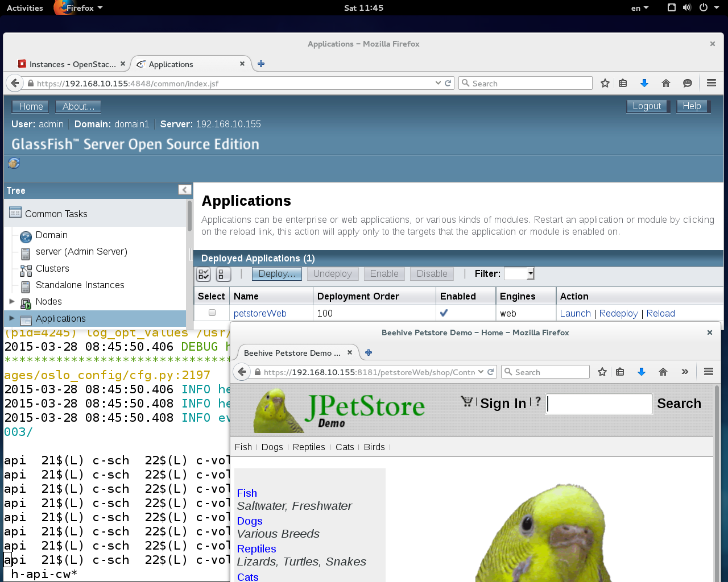Open the GlassFish About... button
This screenshot has height=582, width=728.
tap(78, 106)
